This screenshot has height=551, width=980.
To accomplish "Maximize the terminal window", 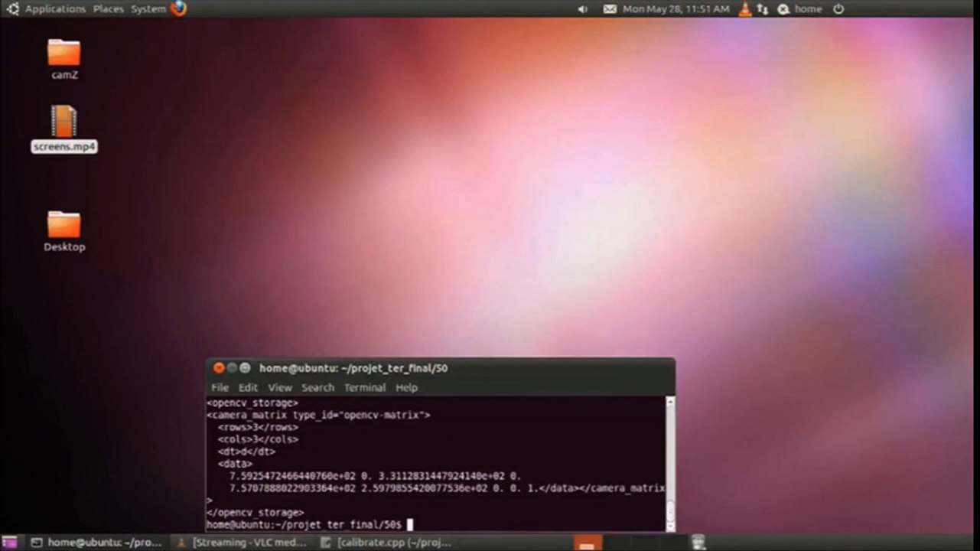I will pyautogui.click(x=246, y=368).
